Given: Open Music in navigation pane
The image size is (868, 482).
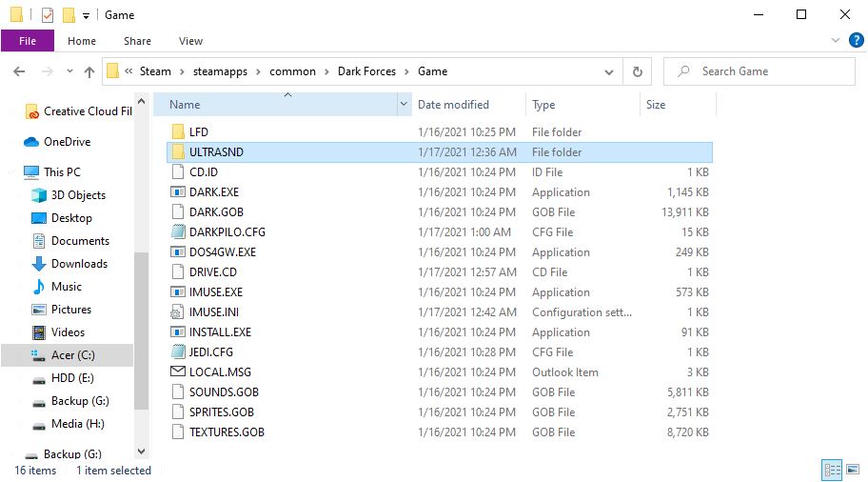Looking at the screenshot, I should (56, 287).
